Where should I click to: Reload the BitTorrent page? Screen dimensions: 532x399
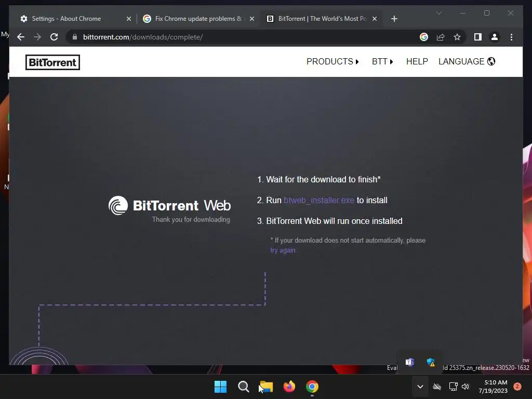pos(54,37)
